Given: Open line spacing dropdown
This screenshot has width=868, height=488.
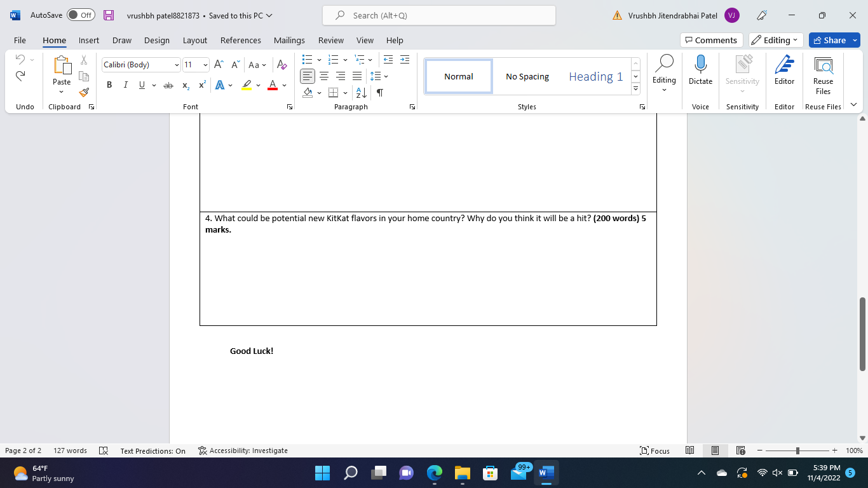Looking at the screenshot, I should pyautogui.click(x=379, y=76).
